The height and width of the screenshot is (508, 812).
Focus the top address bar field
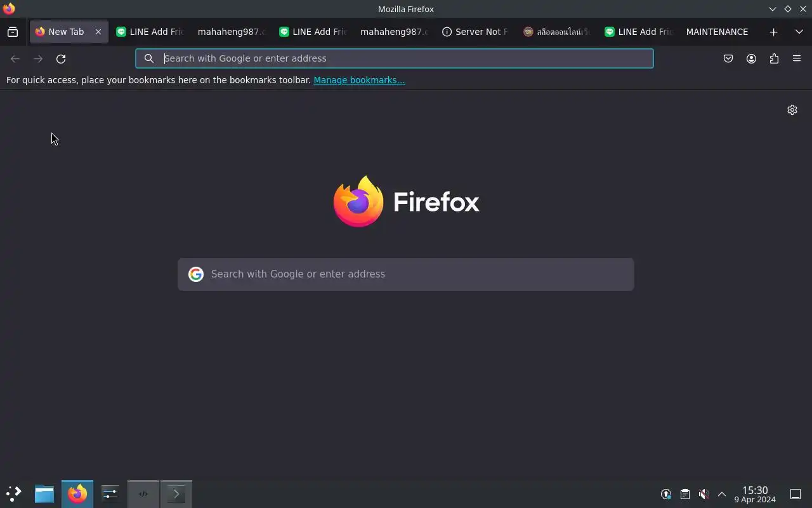click(394, 58)
